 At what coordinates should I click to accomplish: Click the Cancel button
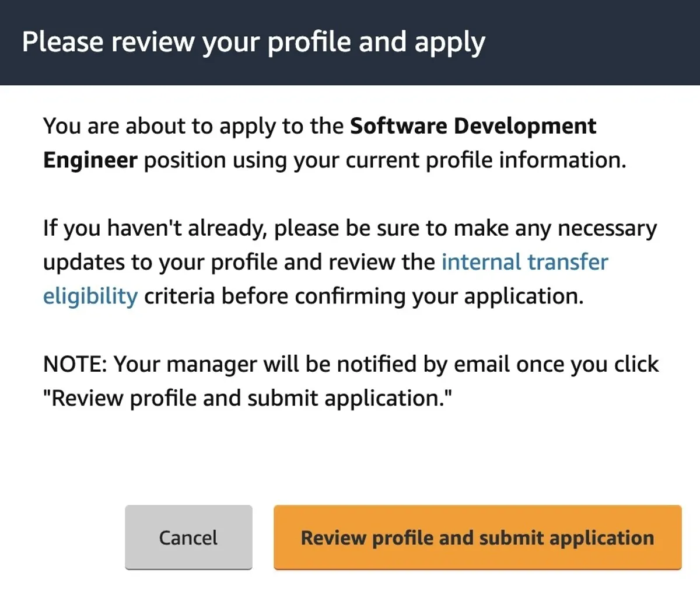(188, 537)
